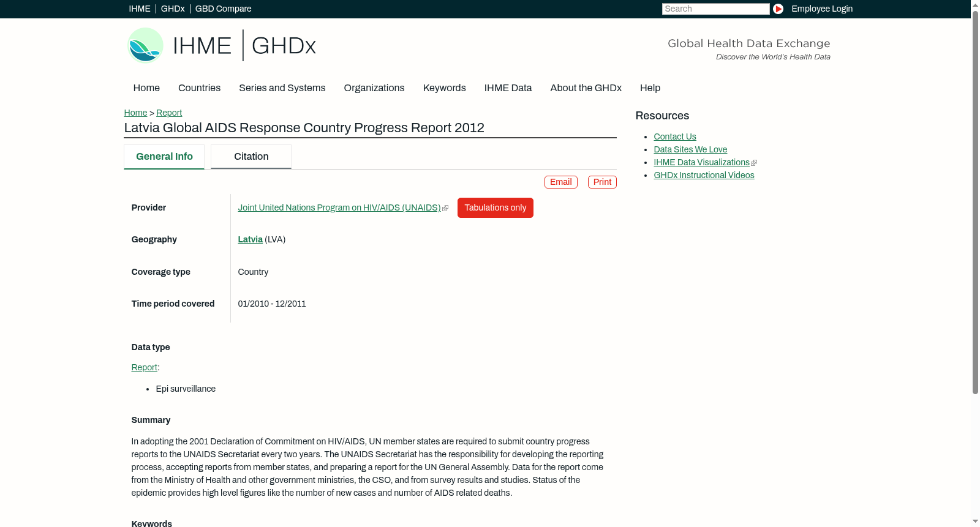Open Contact Us resource link
Screen dimensions: 980x527
(675, 136)
